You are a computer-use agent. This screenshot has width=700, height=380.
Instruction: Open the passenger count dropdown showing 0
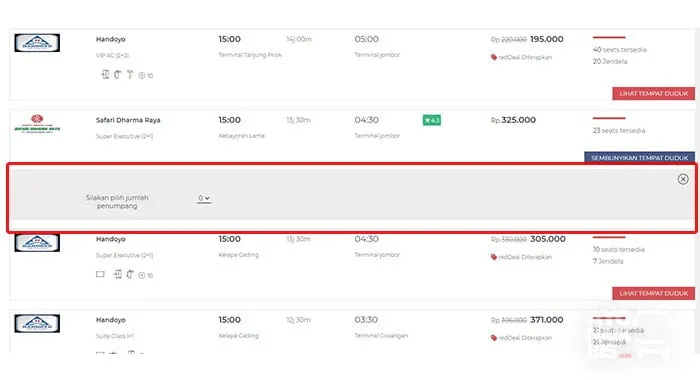pyautogui.click(x=204, y=198)
